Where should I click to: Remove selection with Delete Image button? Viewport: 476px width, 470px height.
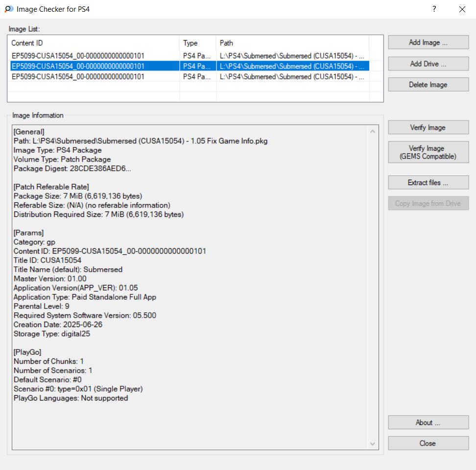point(428,85)
